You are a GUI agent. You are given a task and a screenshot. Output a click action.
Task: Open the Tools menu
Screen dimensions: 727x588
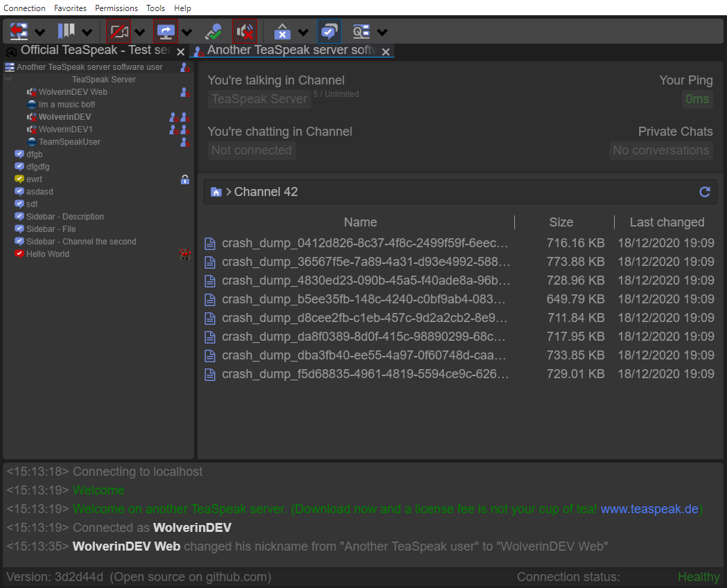click(155, 8)
